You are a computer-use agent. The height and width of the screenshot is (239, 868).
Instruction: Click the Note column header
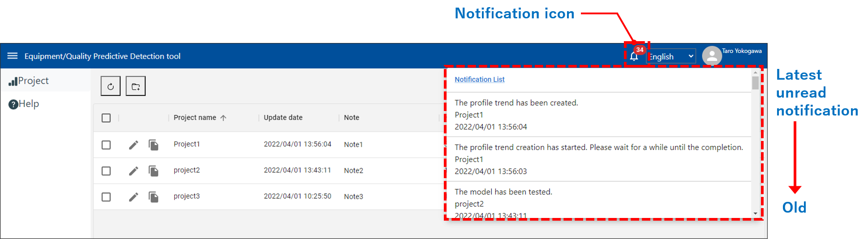pyautogui.click(x=352, y=117)
